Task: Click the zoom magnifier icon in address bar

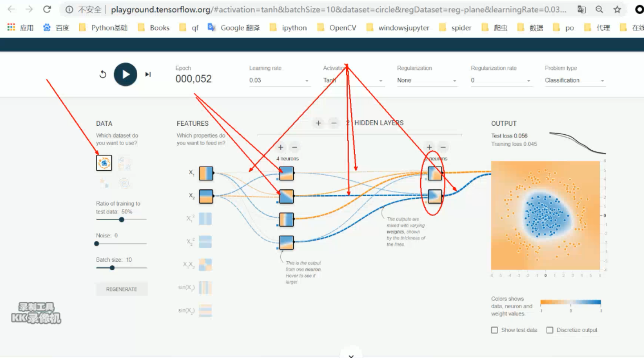Action: pos(599,9)
